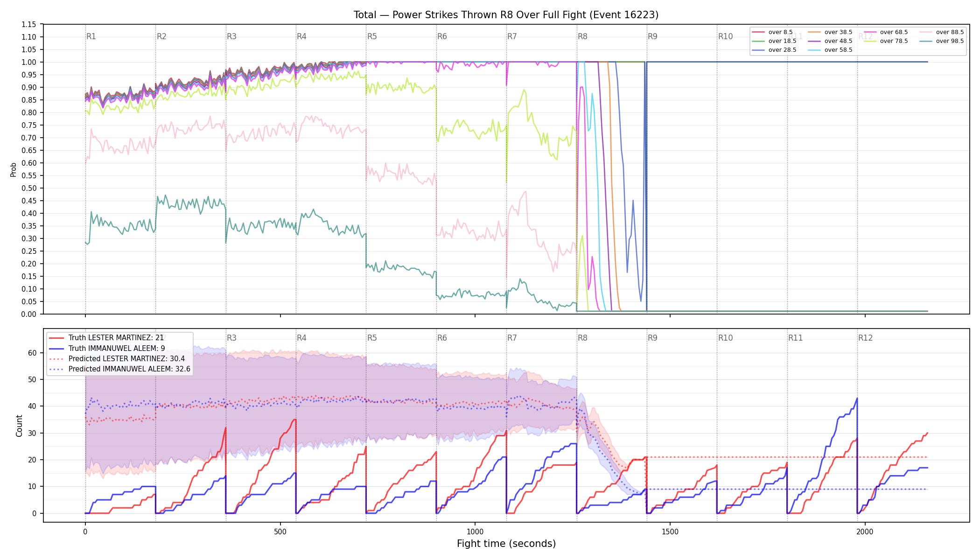Click the R8 round marker in top chart
Screen dimensions: 980x560
click(x=582, y=36)
